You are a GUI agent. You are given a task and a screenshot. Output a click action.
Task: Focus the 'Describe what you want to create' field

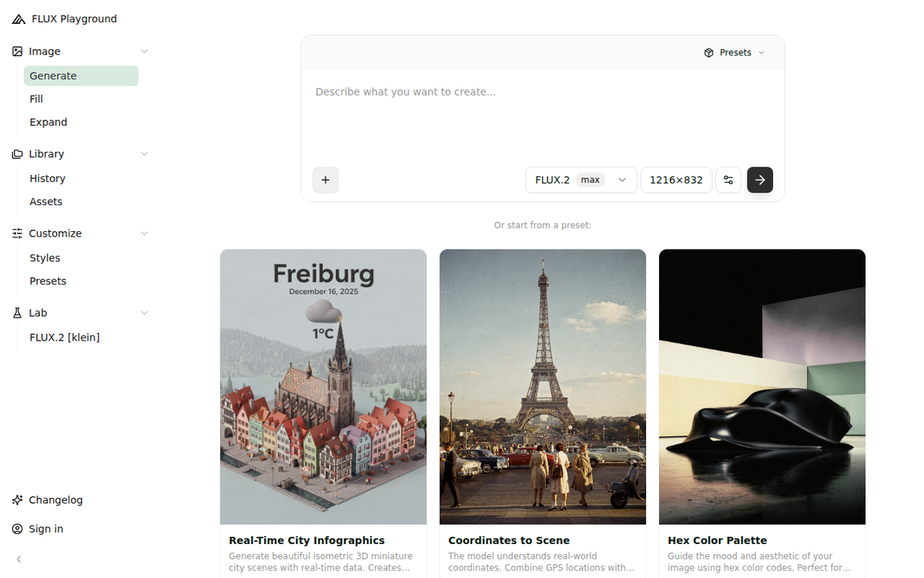point(543,116)
